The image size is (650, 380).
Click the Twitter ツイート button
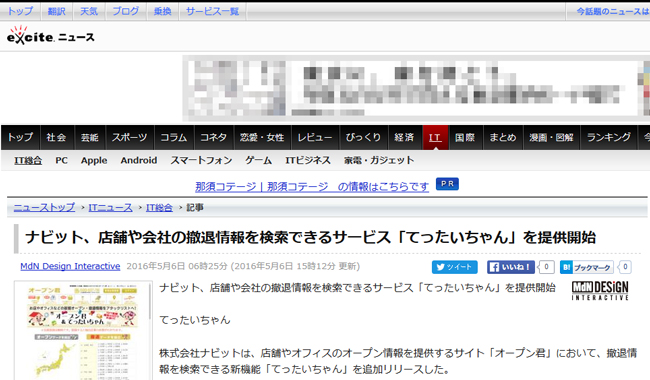coord(454,267)
